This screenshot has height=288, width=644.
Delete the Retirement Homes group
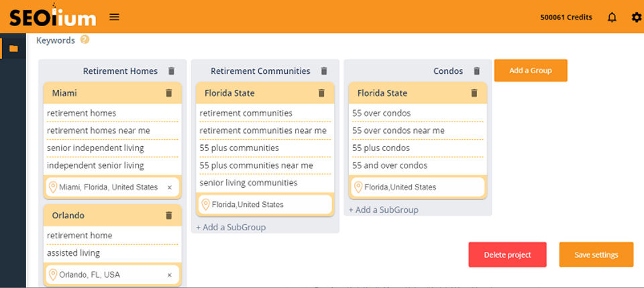point(171,70)
